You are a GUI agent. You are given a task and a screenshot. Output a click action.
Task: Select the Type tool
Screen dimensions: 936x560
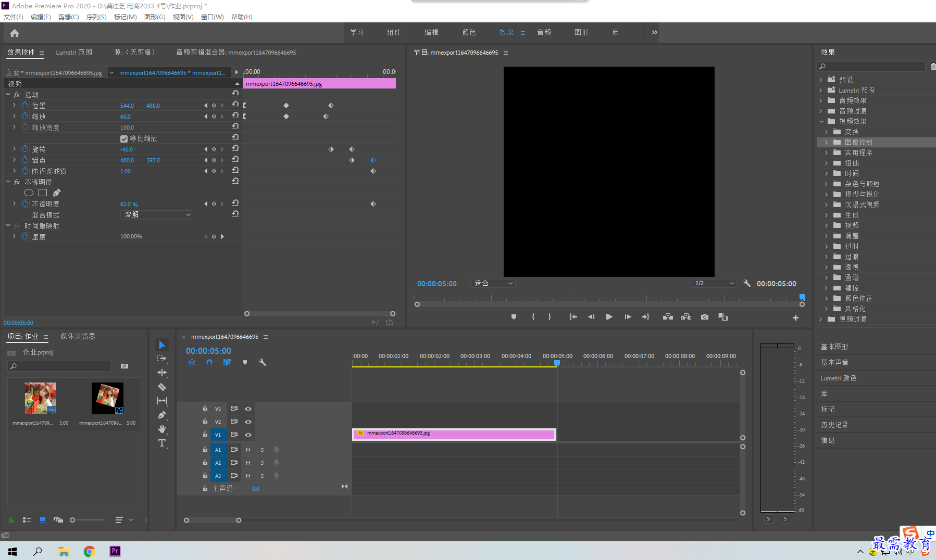[162, 443]
